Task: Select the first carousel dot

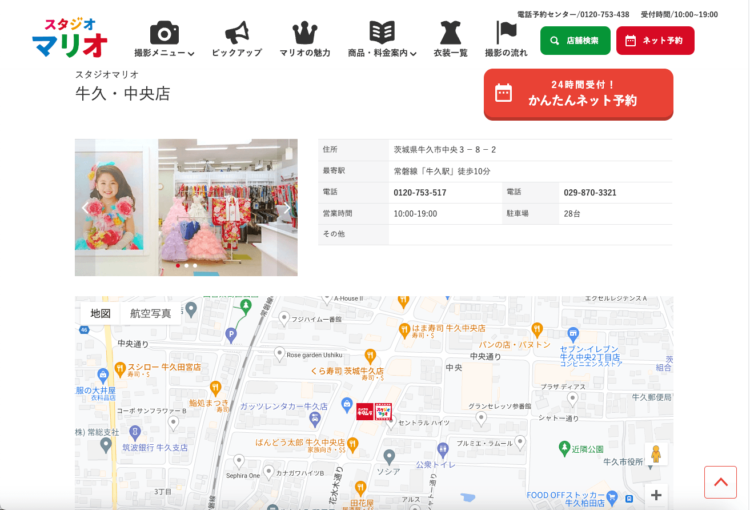Action: [x=178, y=266]
